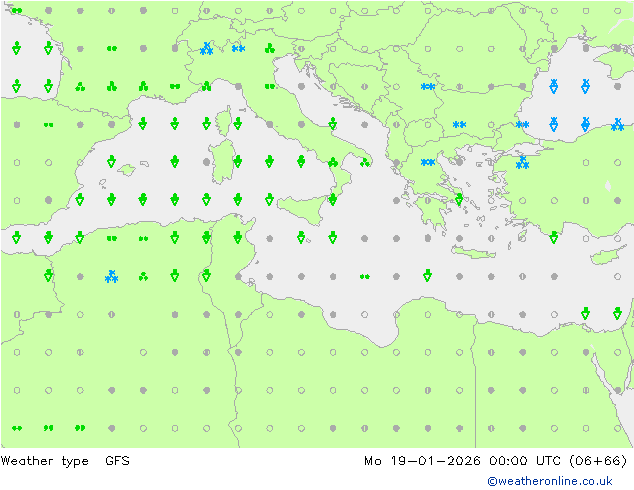Image resolution: width=634 pixels, height=490 pixels.
Task: Click the blue snow symbol over Algeria
Action: [111, 277]
